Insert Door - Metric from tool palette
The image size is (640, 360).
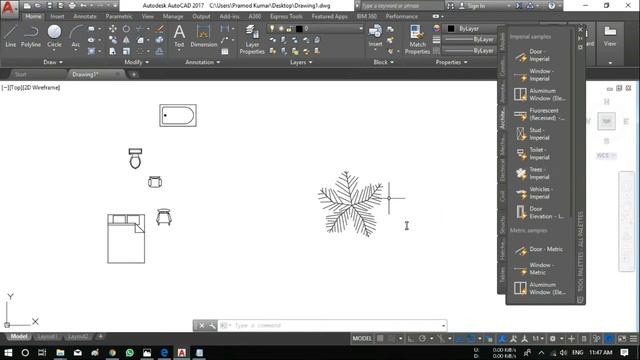539,249
